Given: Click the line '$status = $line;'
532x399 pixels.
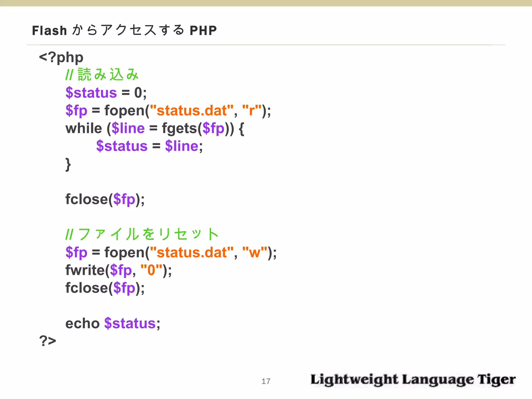Looking at the screenshot, I should click(149, 146).
